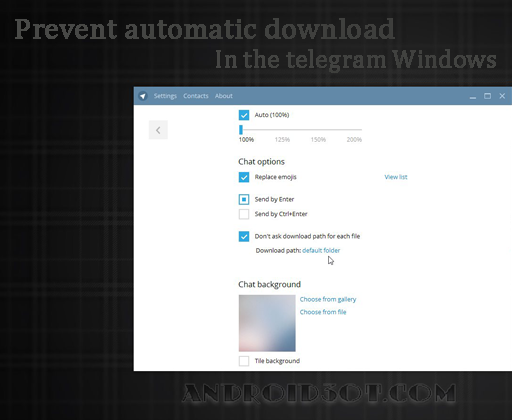512x420 pixels.
Task: Click the default folder download path link
Action: 321,250
